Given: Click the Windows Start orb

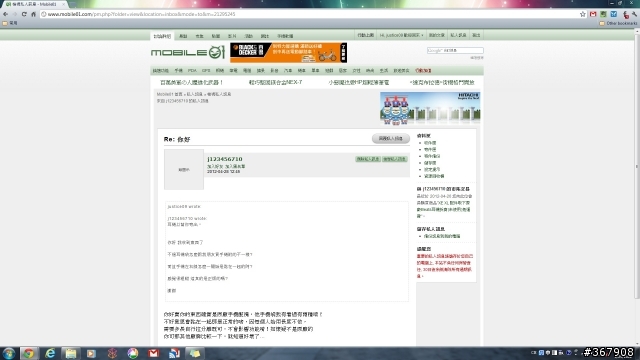Looking at the screenshot, I should tap(9, 353).
